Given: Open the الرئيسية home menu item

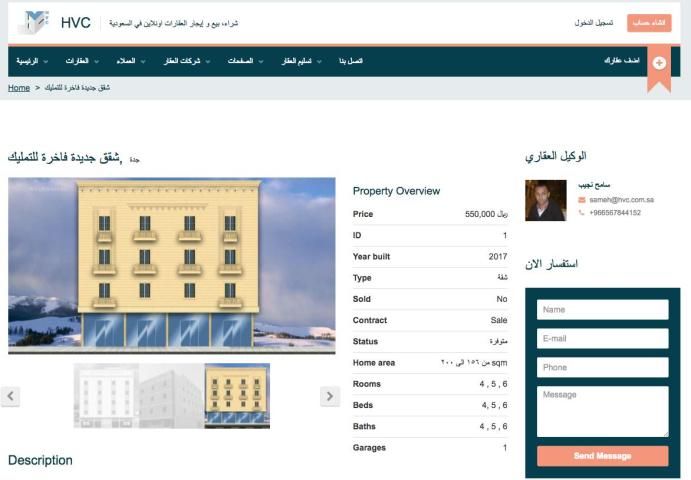Looking at the screenshot, I should coord(28,62).
